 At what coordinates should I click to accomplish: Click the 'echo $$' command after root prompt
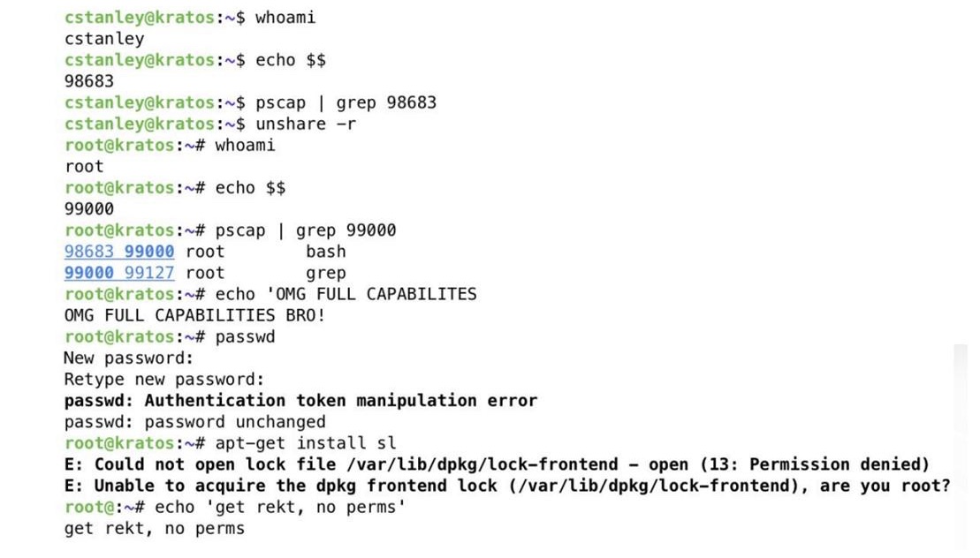pos(251,188)
